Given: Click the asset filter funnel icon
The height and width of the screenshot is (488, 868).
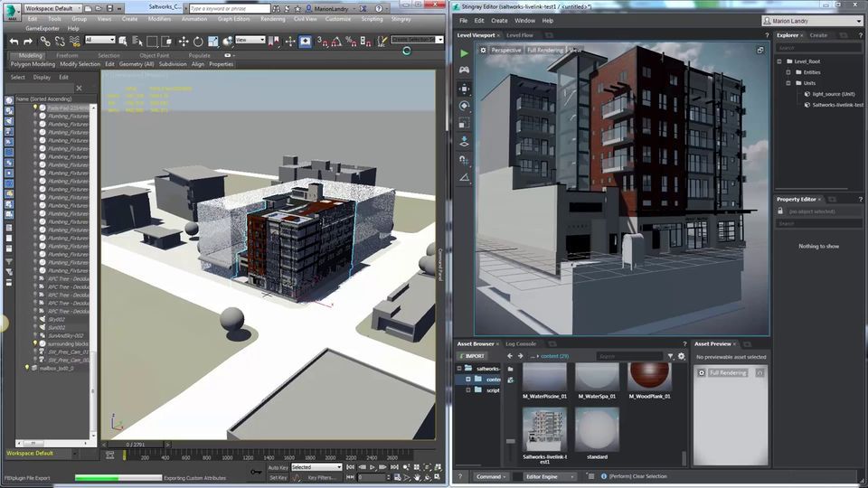Looking at the screenshot, I should click(x=670, y=356).
